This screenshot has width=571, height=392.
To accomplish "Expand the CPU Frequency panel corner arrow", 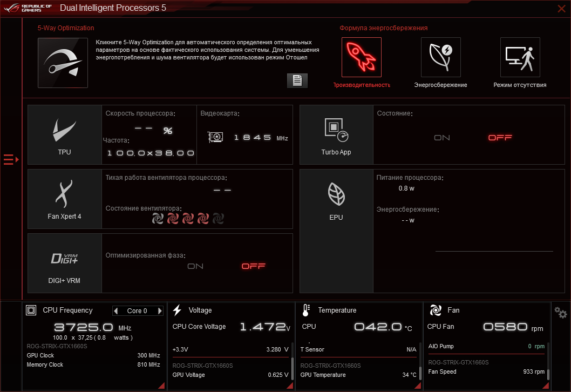I will click(x=162, y=386).
